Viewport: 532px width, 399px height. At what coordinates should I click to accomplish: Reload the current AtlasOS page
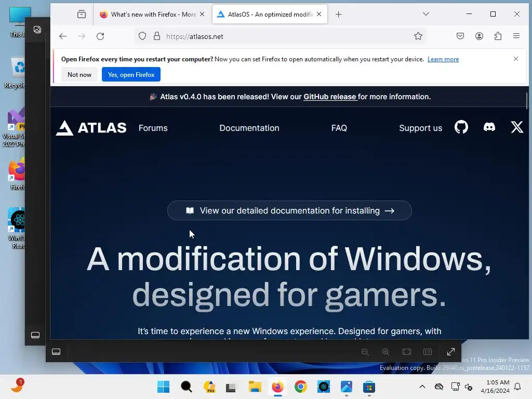coord(100,36)
